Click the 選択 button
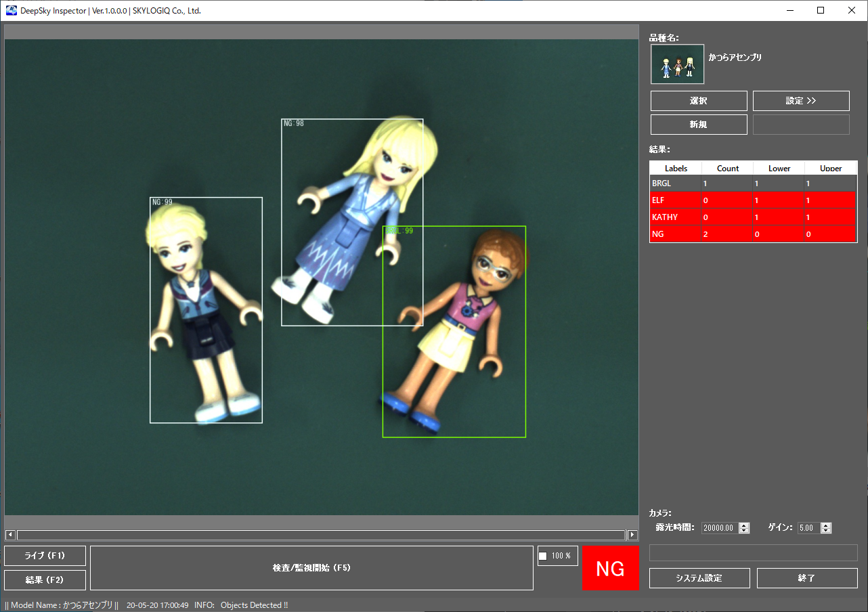 click(x=699, y=101)
